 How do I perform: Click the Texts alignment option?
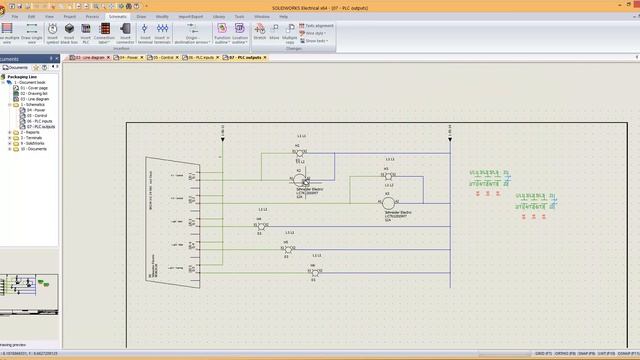coord(316,26)
